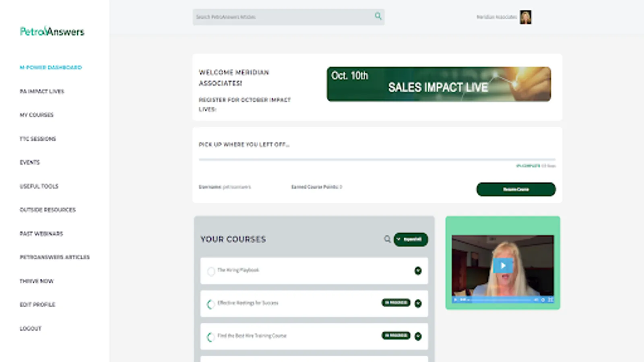This screenshot has height=362, width=644.
Task: Click the magnifier icon in top search bar
Action: click(378, 16)
